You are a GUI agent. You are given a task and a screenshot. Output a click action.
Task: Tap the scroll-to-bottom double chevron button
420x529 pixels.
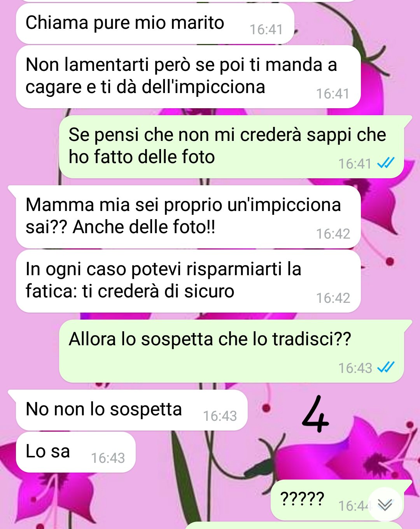coord(385,504)
